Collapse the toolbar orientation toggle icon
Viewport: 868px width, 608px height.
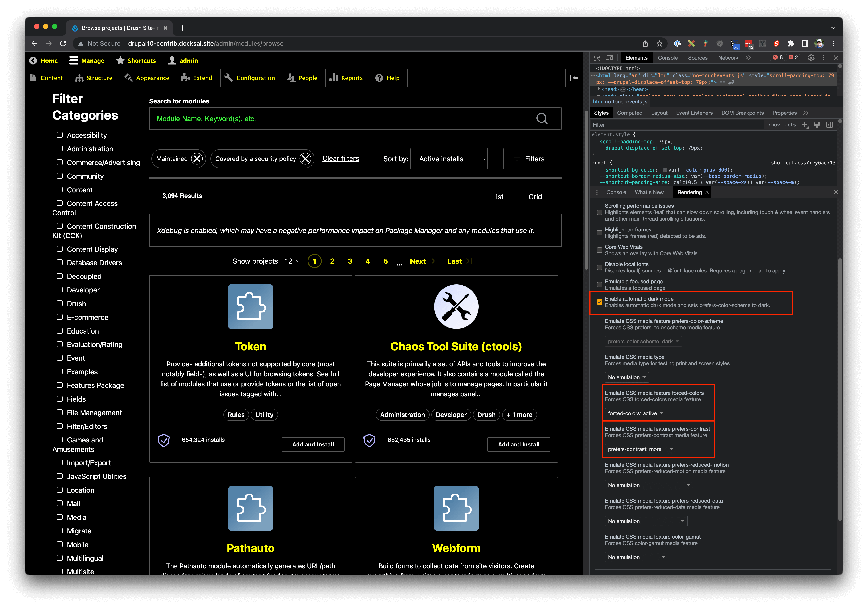coord(573,78)
